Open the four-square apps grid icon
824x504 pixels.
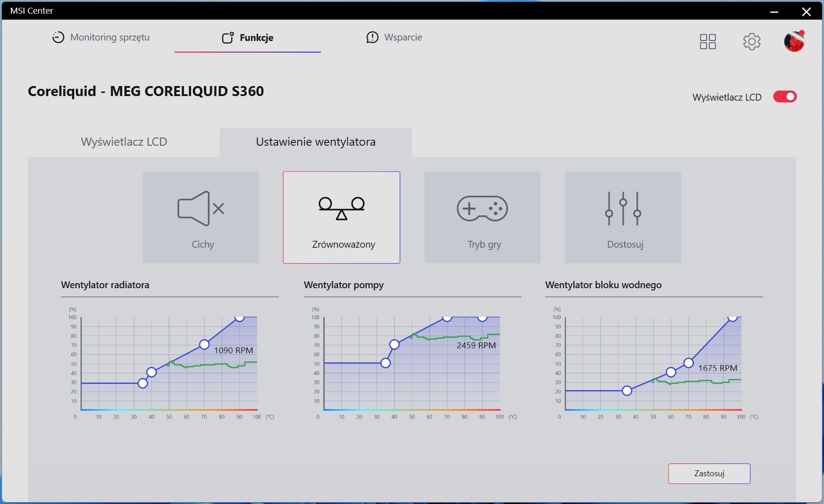tap(707, 41)
